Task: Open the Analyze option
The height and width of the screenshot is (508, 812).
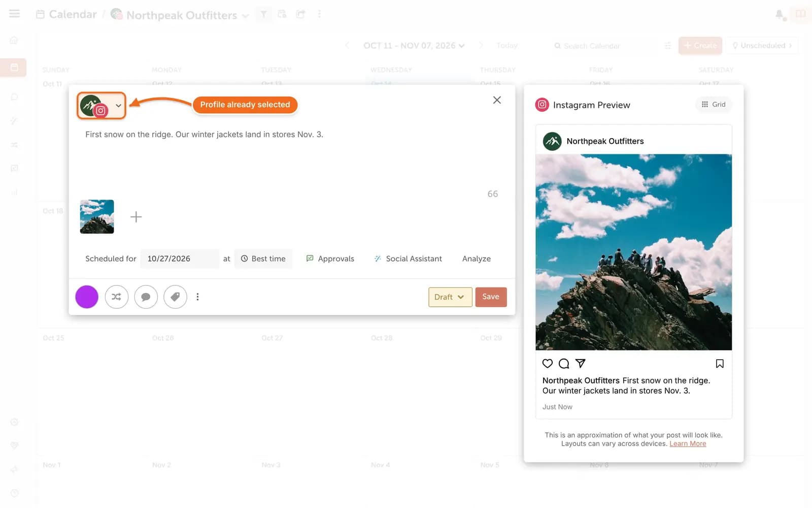Action: tap(477, 259)
